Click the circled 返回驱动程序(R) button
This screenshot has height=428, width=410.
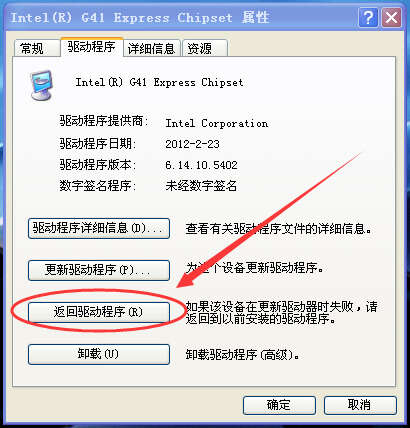(99, 312)
